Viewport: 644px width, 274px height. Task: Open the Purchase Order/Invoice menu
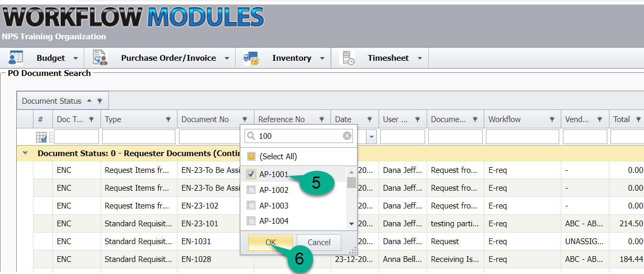[169, 58]
